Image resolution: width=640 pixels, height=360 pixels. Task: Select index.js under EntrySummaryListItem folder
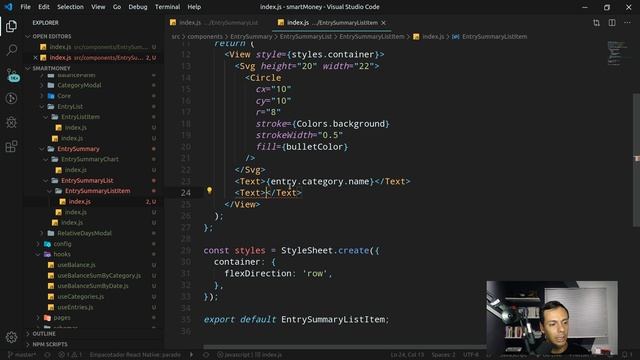[x=94, y=202]
